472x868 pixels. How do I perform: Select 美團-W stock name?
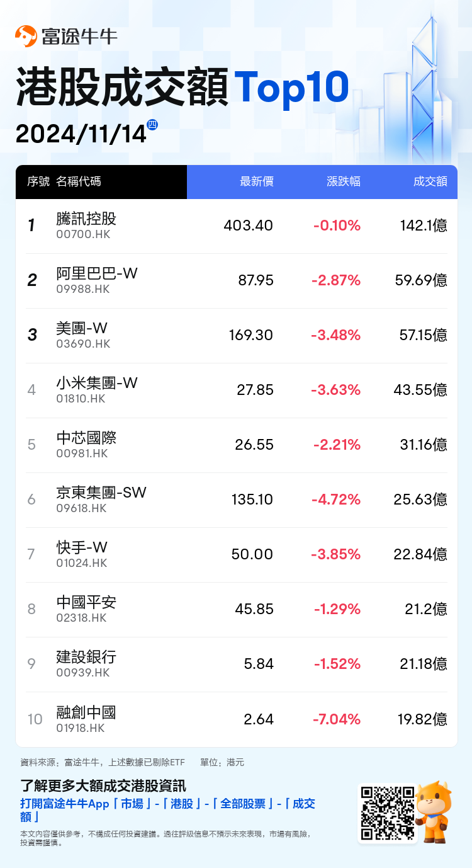[x=82, y=328]
